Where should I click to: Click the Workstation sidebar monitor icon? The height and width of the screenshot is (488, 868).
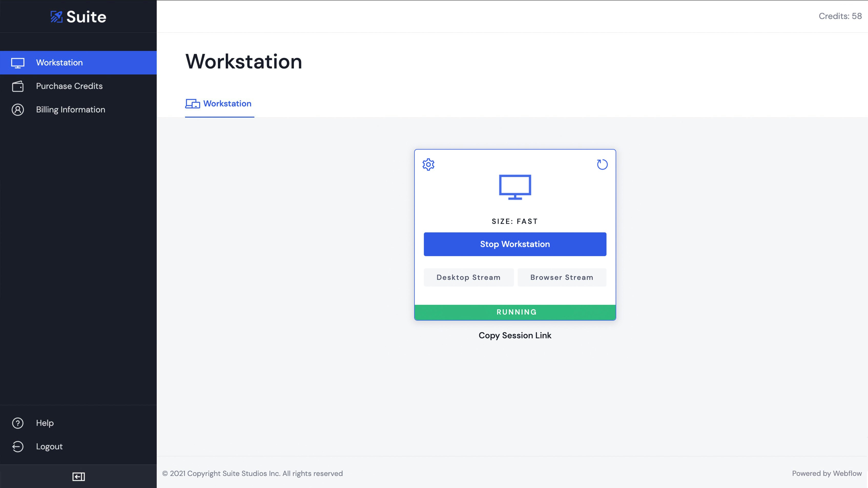[18, 63]
